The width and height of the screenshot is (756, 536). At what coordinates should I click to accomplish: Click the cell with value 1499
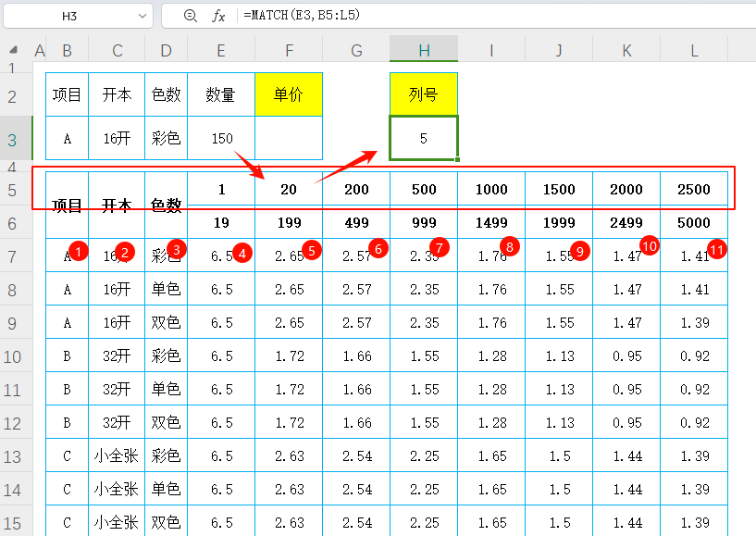click(x=491, y=222)
